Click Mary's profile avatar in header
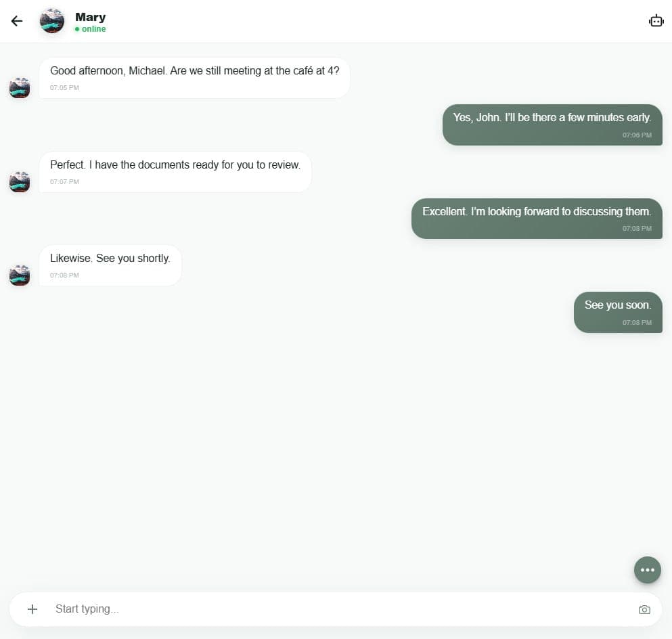The image size is (672, 639). 52,21
